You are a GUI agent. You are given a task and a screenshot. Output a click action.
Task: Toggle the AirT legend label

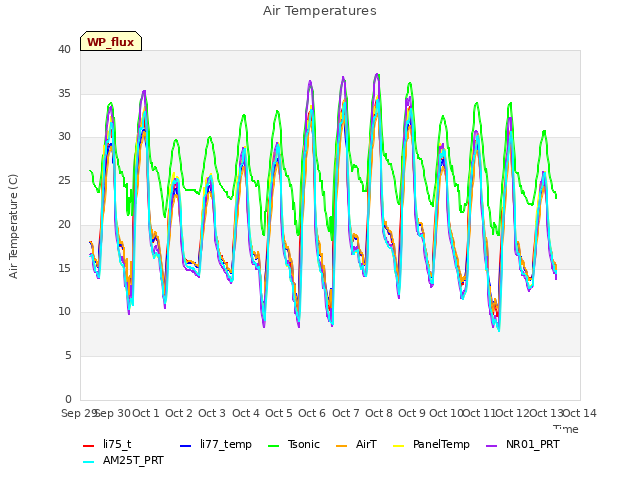click(366, 444)
